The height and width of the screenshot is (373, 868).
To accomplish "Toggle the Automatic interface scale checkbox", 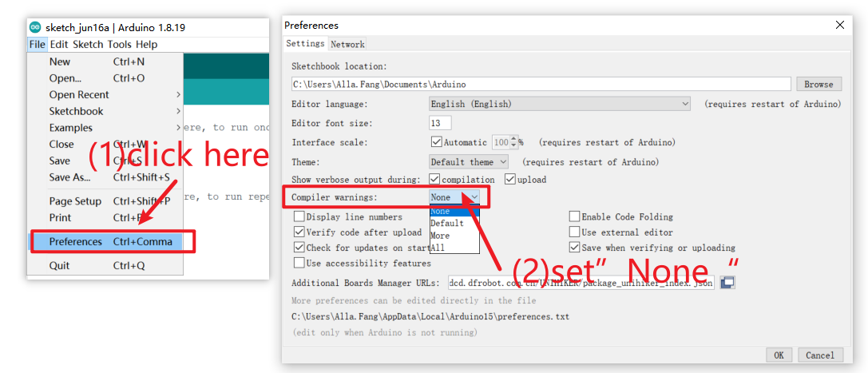I will (x=436, y=142).
